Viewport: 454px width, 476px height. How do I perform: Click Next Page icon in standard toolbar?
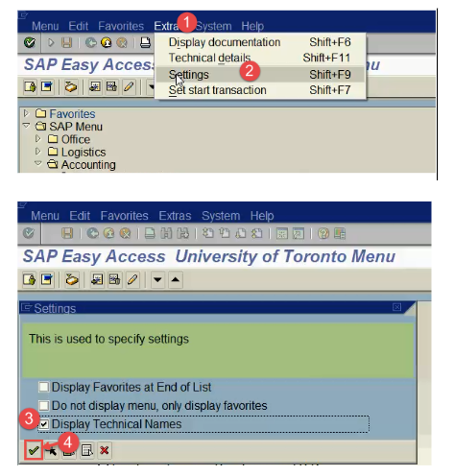[240, 233]
